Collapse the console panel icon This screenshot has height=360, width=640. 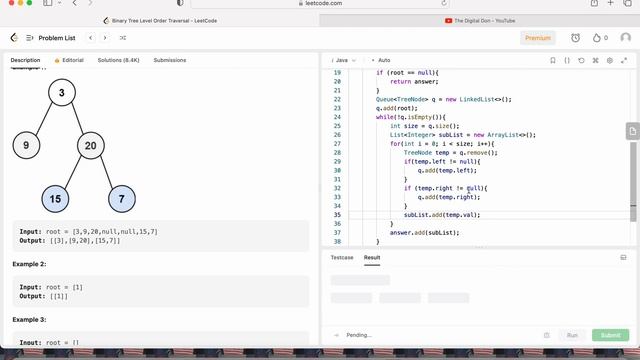[x=623, y=258]
